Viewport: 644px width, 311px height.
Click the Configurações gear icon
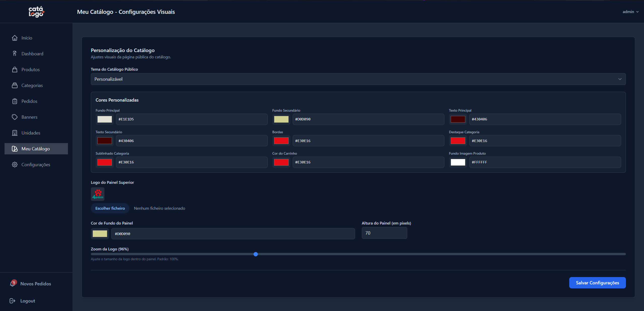click(15, 165)
